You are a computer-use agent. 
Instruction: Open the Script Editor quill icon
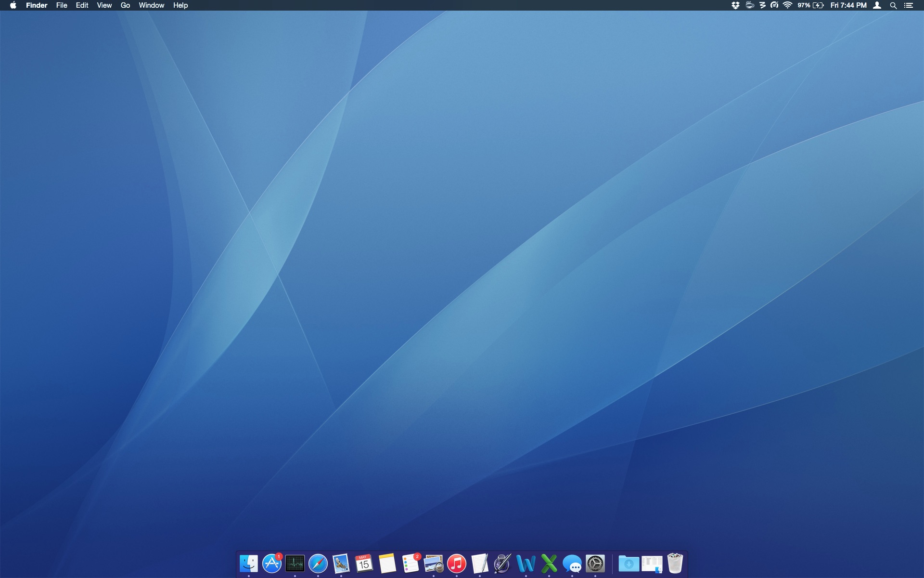(503, 563)
